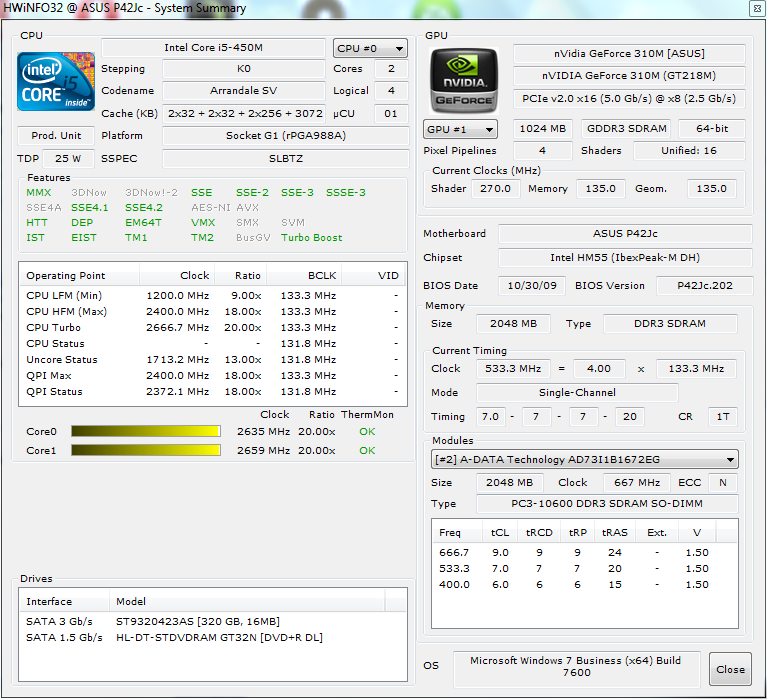Click the VID column header
The width and height of the screenshot is (767, 699).
[374, 275]
